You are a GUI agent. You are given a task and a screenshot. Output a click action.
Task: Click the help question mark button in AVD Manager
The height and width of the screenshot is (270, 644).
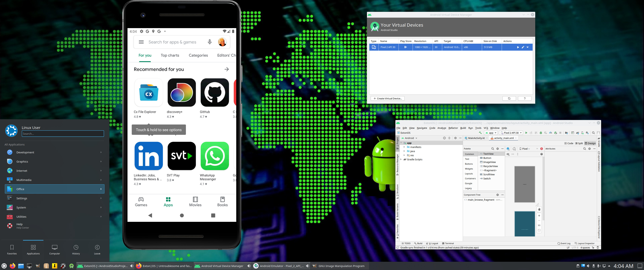click(525, 98)
